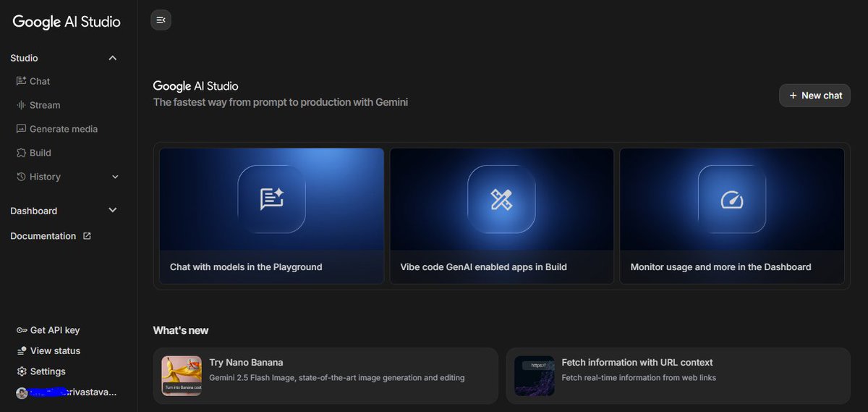
Task: Click the user avatar at bottom left
Action: point(22,392)
